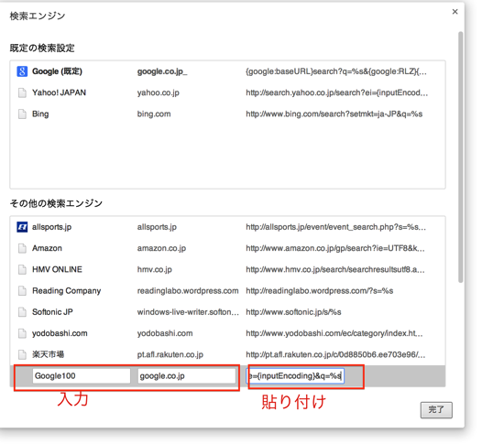Click the 完了 button
This screenshot has width=504, height=444.
coord(436,409)
